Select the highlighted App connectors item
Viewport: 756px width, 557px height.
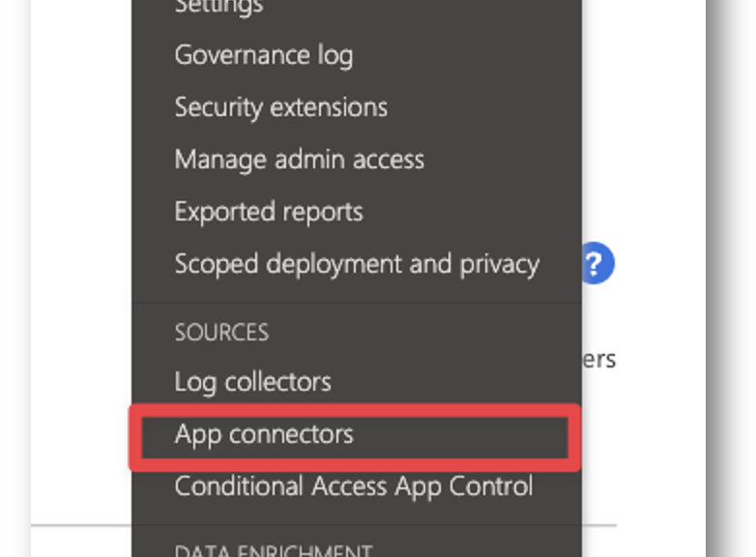(x=356, y=437)
